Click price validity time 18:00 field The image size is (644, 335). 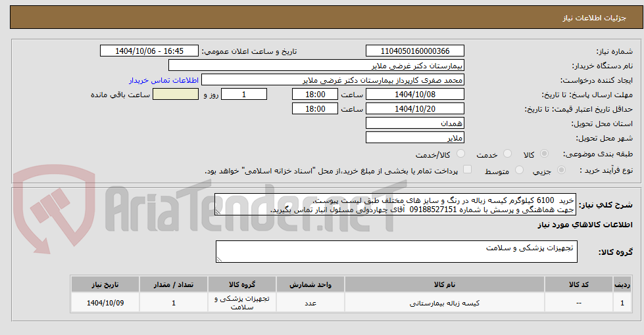point(315,108)
